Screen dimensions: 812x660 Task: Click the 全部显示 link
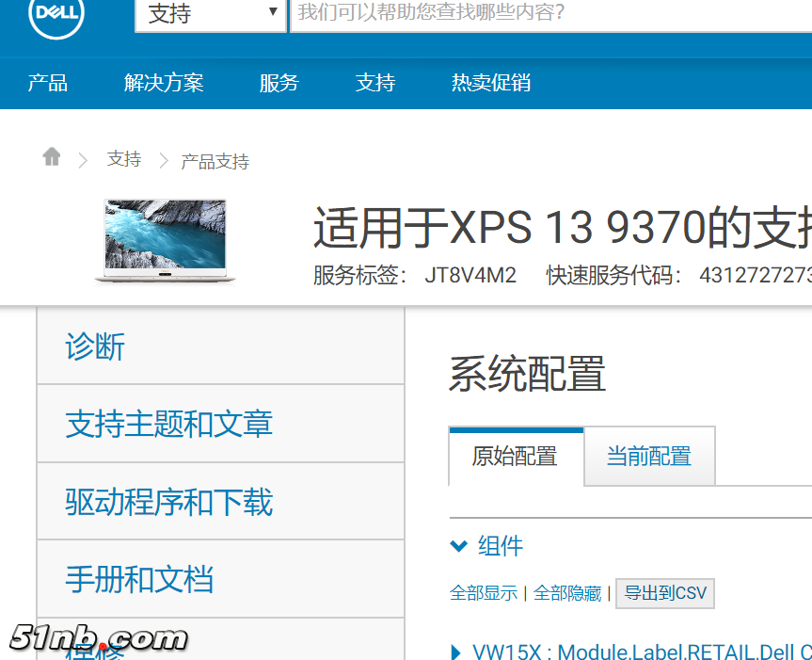[x=484, y=593]
